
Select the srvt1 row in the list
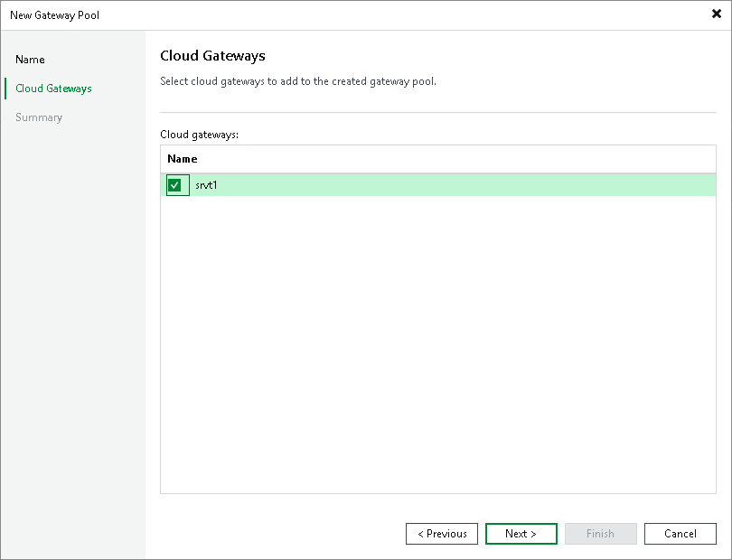[x=361, y=185]
